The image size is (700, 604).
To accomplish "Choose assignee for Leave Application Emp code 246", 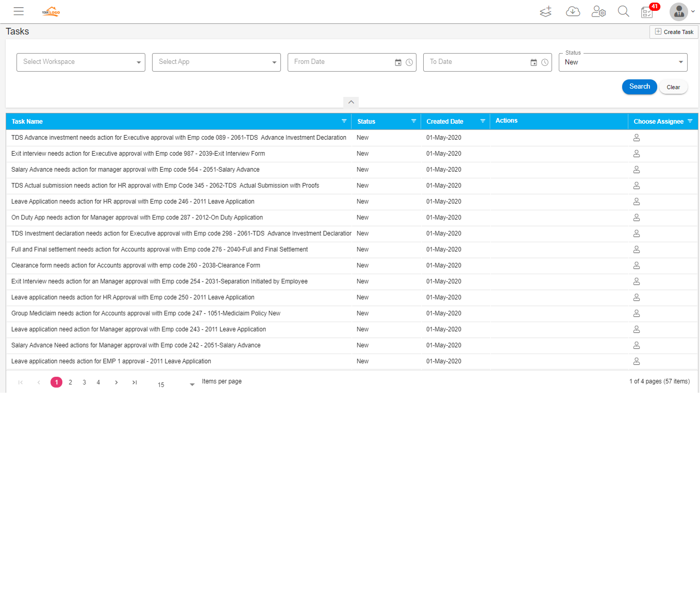I will (x=637, y=202).
